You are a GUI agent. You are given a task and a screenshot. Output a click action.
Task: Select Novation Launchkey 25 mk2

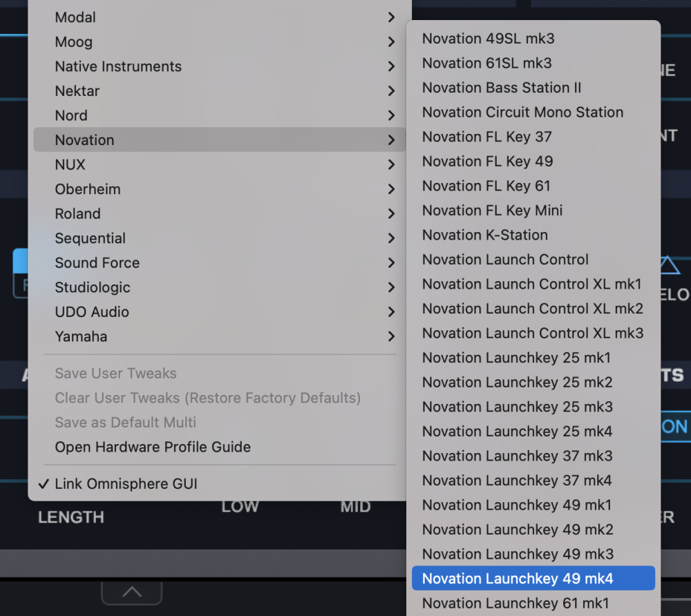517,383
